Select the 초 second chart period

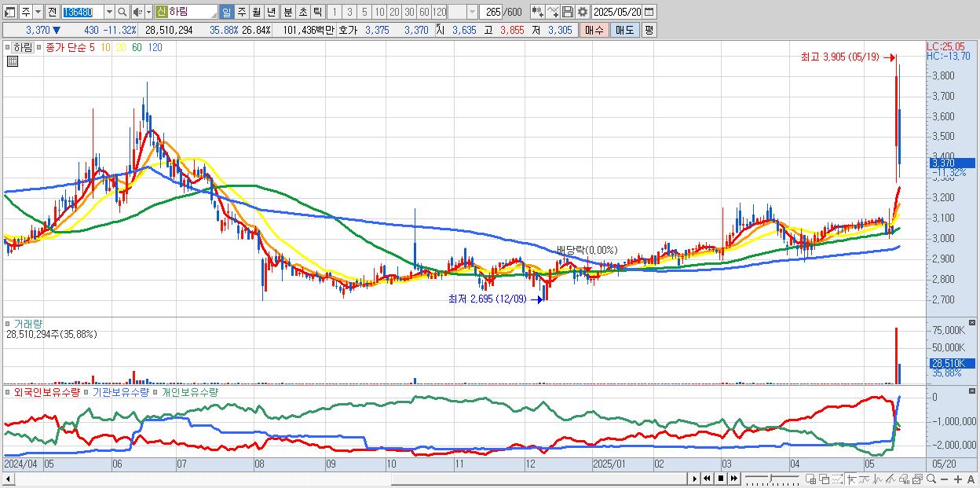pos(302,12)
